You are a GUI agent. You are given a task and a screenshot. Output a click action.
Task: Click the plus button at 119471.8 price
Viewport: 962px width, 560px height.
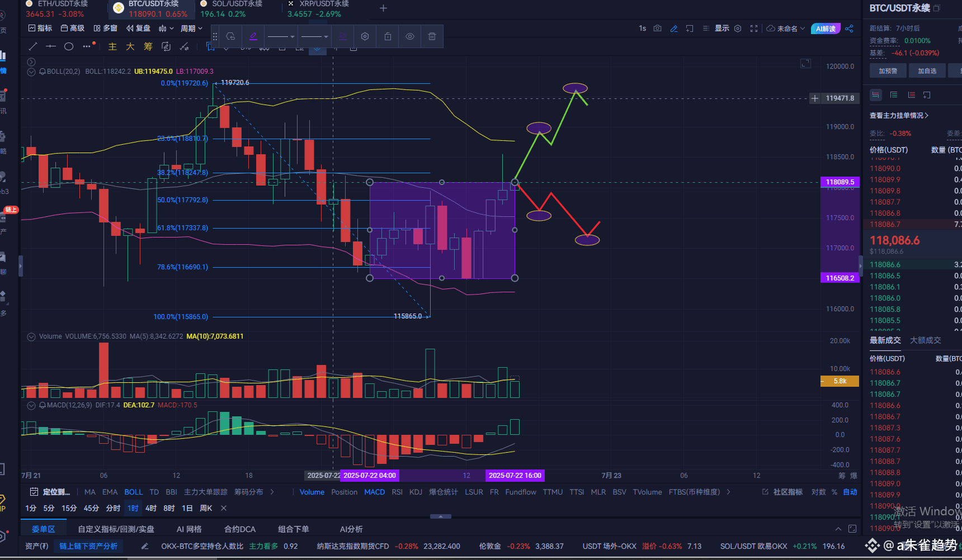pyautogui.click(x=815, y=98)
